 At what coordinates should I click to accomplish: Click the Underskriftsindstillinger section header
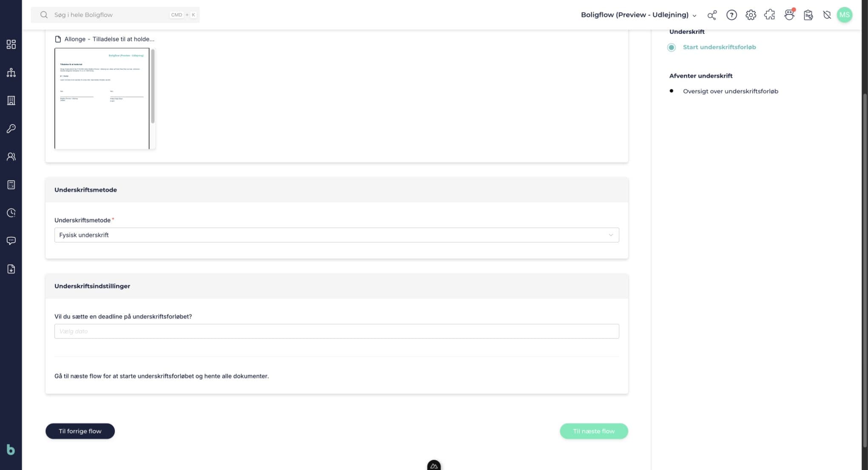(x=336, y=286)
